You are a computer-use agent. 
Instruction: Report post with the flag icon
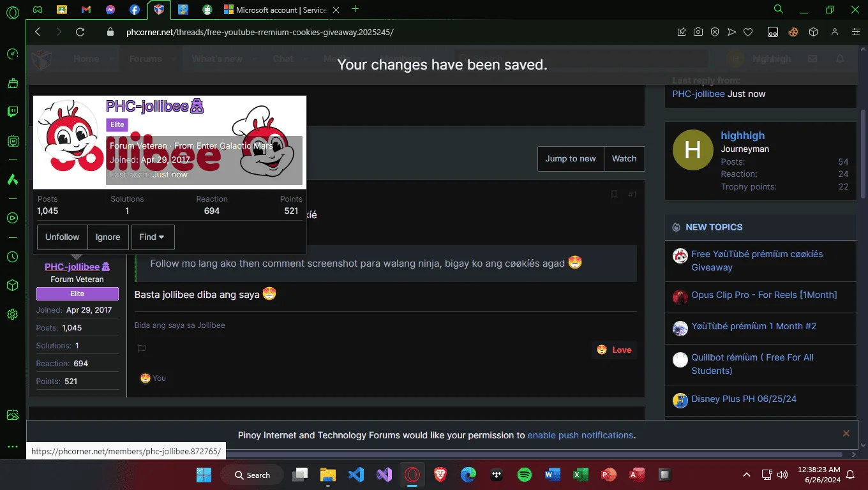(x=142, y=349)
